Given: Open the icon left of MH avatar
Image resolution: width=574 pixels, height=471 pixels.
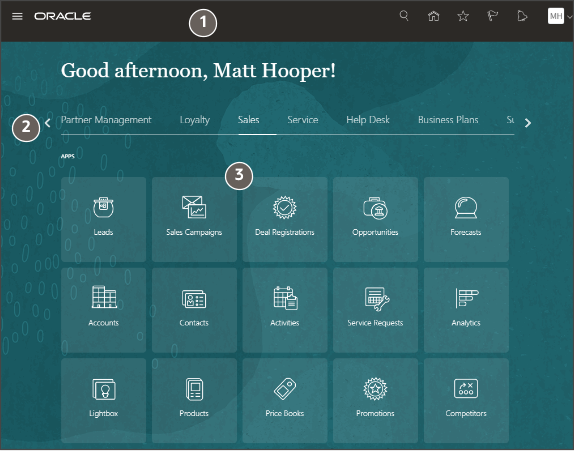Looking at the screenshot, I should tap(522, 16).
